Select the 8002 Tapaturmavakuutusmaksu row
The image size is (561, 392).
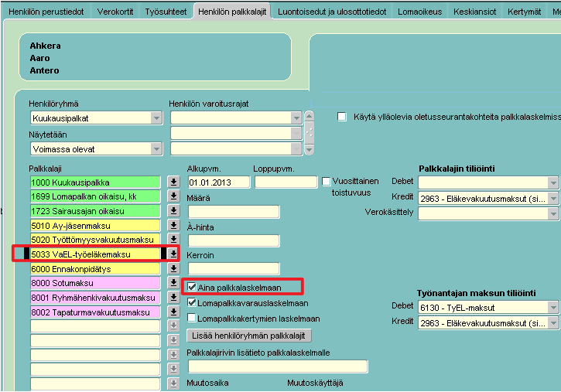[95, 312]
